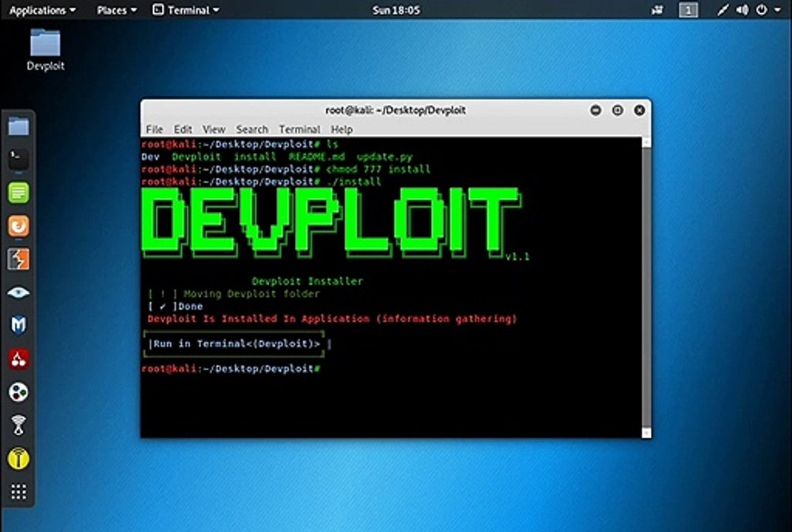Image resolution: width=792 pixels, height=532 pixels.
Task: Launch the wireless antenna tool in dock
Action: click(x=18, y=426)
